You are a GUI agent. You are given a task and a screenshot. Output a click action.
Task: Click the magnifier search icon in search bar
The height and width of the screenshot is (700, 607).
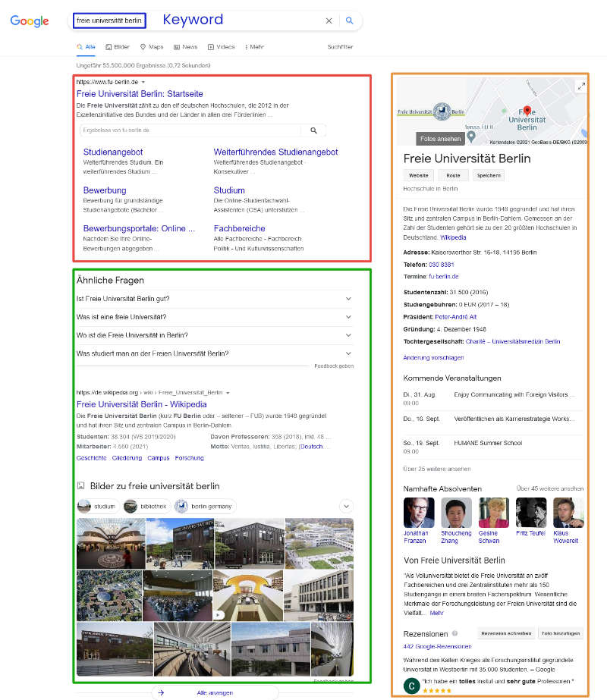349,20
